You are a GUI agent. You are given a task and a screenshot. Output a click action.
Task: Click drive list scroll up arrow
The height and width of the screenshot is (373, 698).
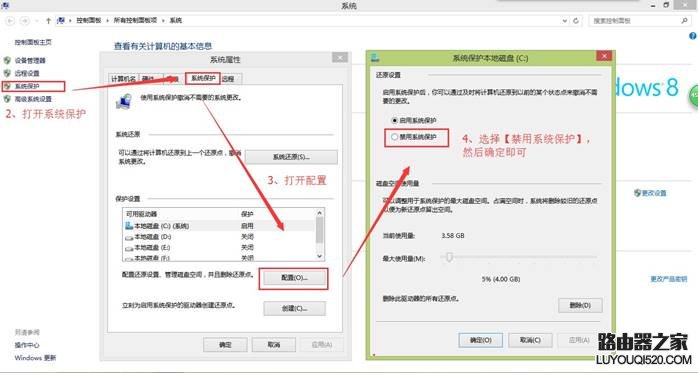pyautogui.click(x=320, y=213)
